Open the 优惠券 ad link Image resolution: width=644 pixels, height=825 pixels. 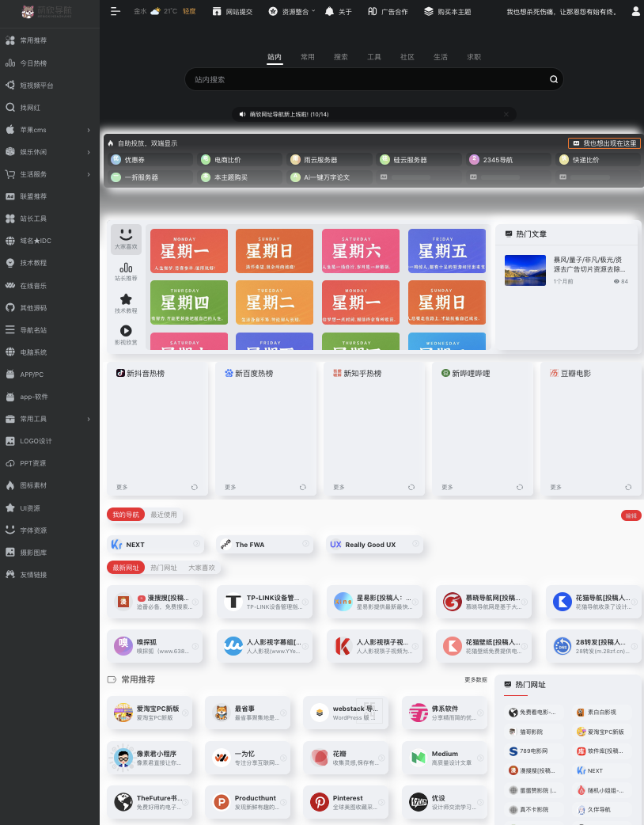click(151, 160)
